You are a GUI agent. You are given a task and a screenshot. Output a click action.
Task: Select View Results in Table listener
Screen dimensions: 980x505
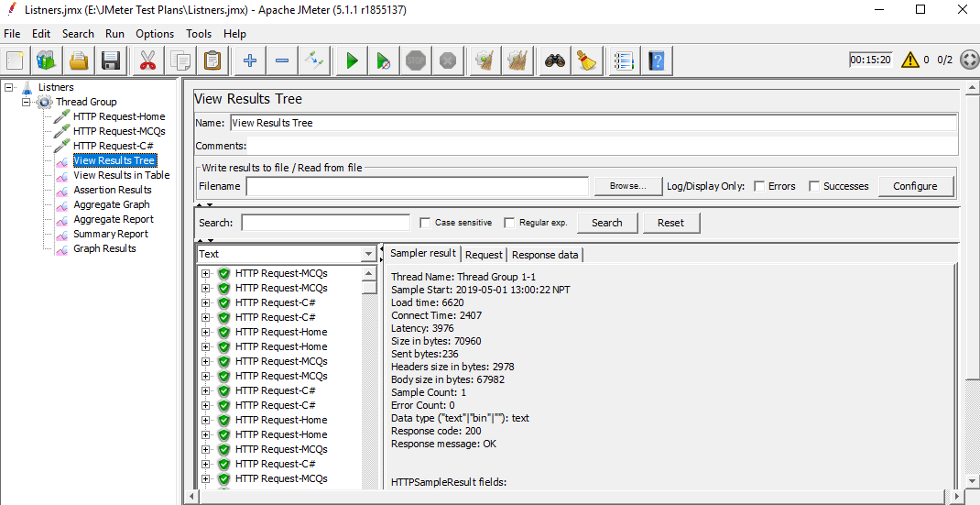[x=121, y=175]
